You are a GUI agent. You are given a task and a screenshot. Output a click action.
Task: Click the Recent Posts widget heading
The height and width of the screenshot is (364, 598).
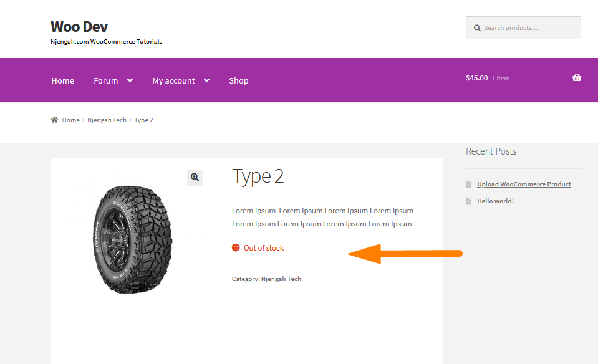pyautogui.click(x=491, y=151)
